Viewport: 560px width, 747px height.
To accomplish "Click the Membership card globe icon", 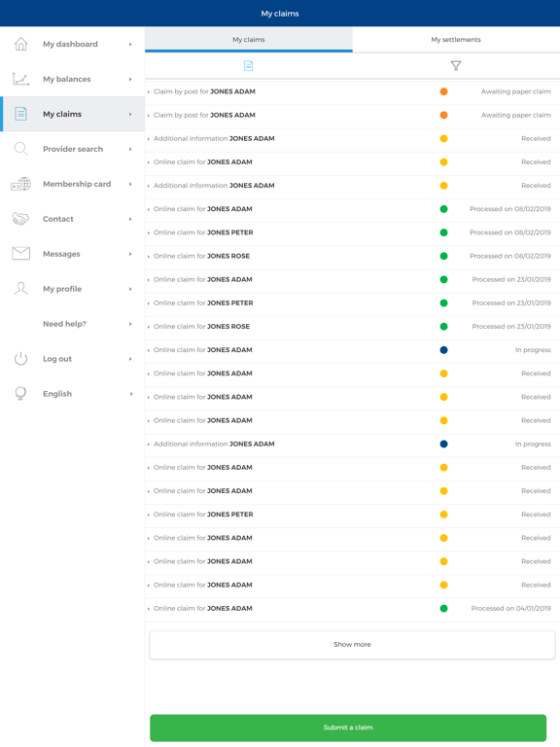I will click(x=21, y=184).
